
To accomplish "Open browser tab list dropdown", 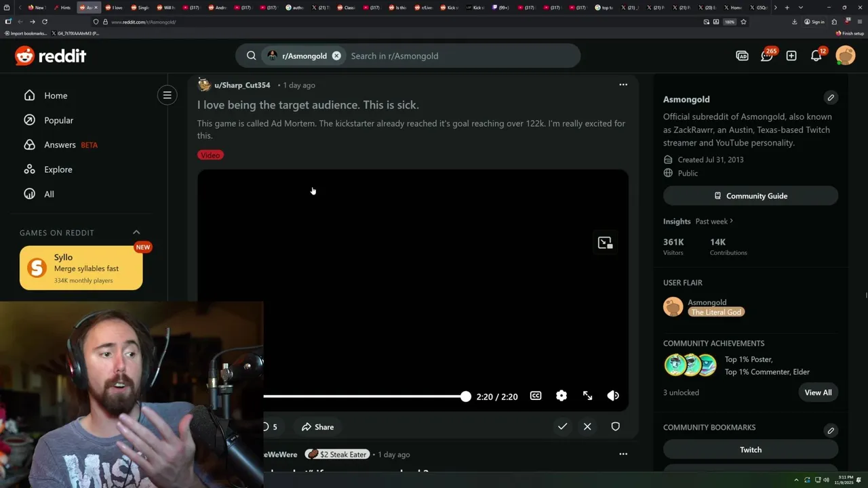I will coord(801,7).
